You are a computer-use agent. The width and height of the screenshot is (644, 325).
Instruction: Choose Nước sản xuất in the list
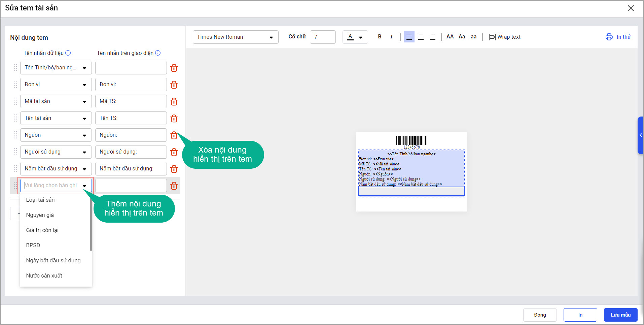(x=44, y=275)
